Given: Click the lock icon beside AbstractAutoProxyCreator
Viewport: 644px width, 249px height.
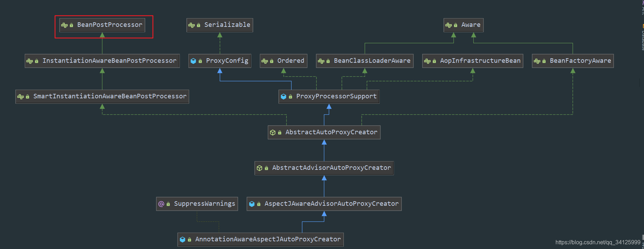Looking at the screenshot, I should pyautogui.click(x=280, y=133).
